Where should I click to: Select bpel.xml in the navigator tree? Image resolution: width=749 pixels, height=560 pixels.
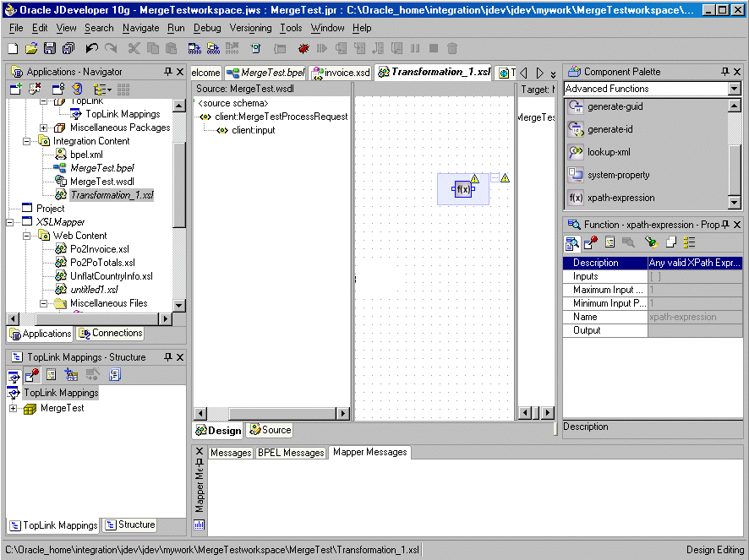point(86,155)
